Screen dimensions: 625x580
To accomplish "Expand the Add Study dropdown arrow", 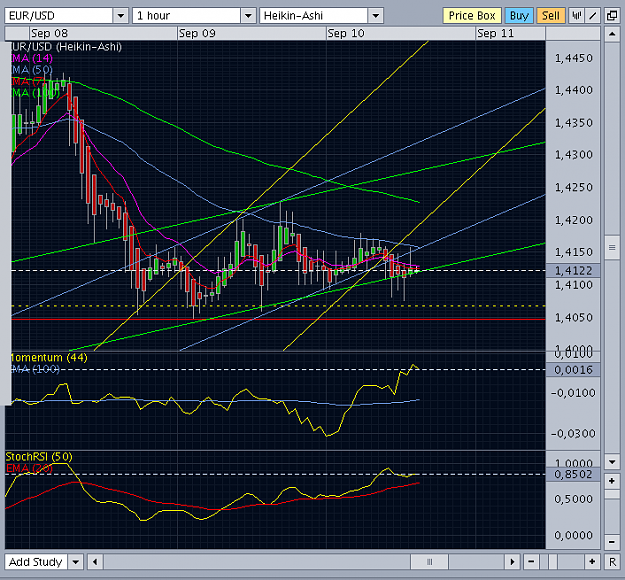I will coord(76,562).
